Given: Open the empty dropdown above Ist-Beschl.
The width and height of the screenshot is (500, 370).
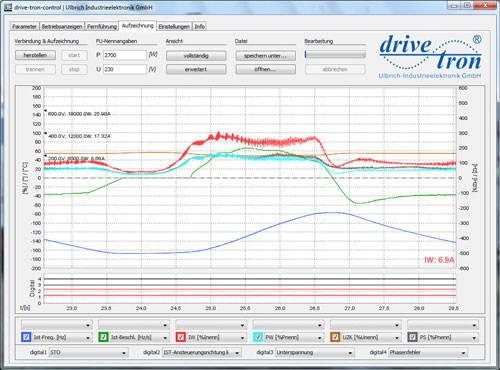Looking at the screenshot, I should (134, 324).
